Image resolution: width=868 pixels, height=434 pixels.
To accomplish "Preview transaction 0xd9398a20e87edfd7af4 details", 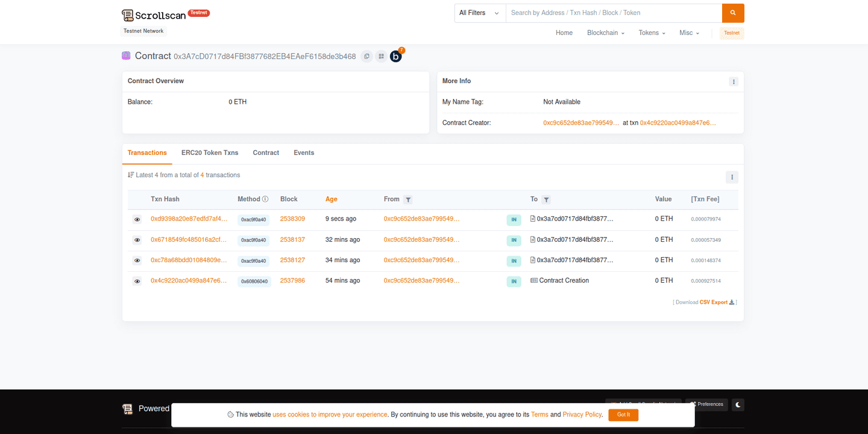I will [137, 220].
